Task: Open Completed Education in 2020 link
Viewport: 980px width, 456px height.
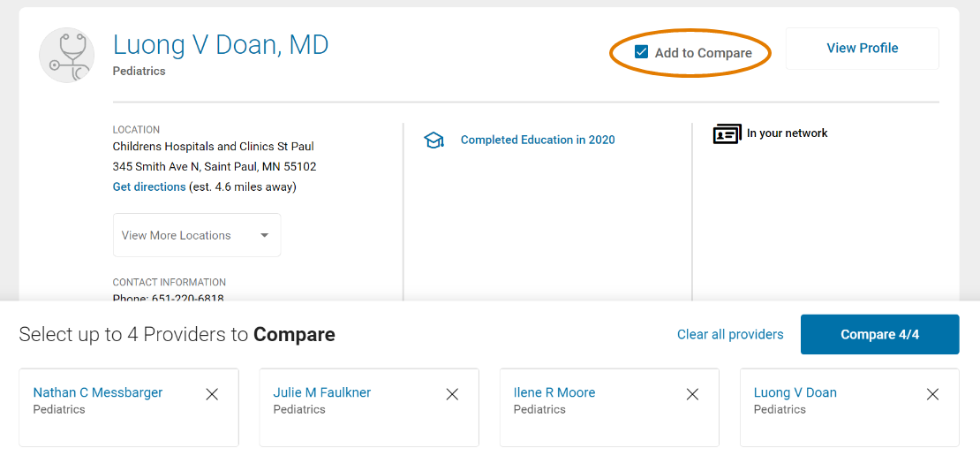Action: click(538, 141)
